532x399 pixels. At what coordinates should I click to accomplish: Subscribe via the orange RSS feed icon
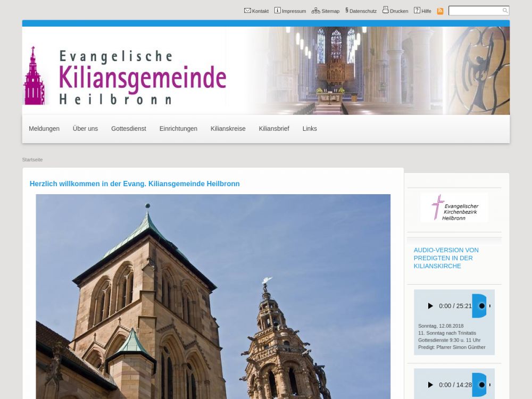pos(440,11)
